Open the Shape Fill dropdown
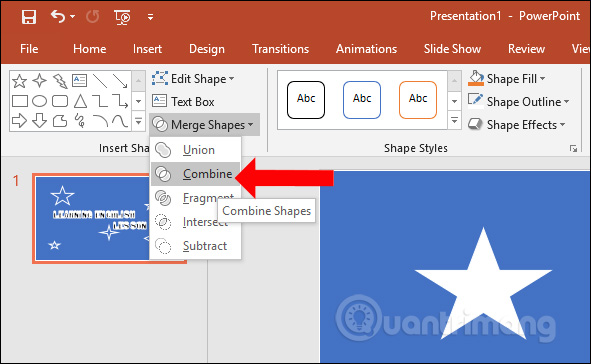The width and height of the screenshot is (591, 364). (x=507, y=79)
